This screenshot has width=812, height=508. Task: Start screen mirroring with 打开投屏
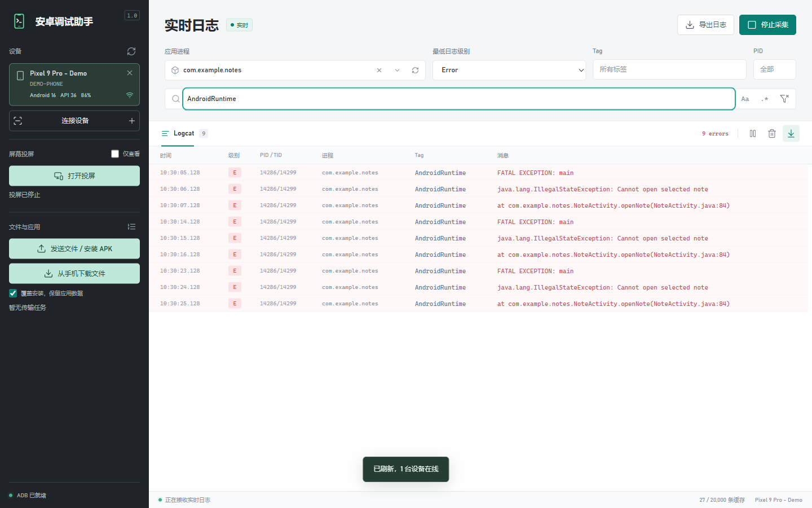tap(74, 176)
